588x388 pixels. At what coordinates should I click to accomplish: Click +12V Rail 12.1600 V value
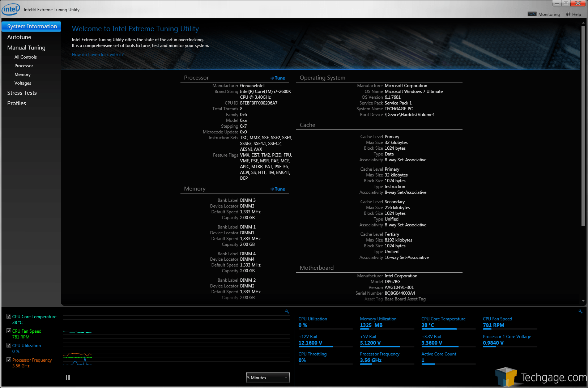pyautogui.click(x=310, y=343)
